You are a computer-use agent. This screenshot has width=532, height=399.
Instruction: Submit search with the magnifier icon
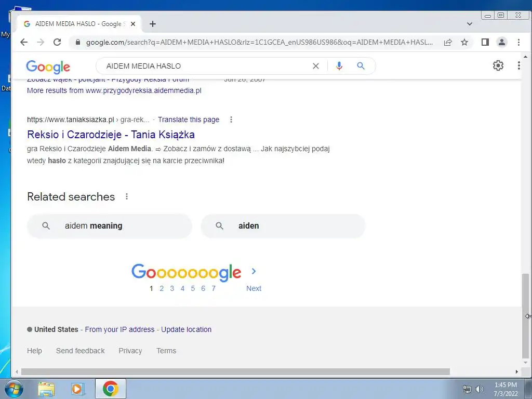coord(361,66)
